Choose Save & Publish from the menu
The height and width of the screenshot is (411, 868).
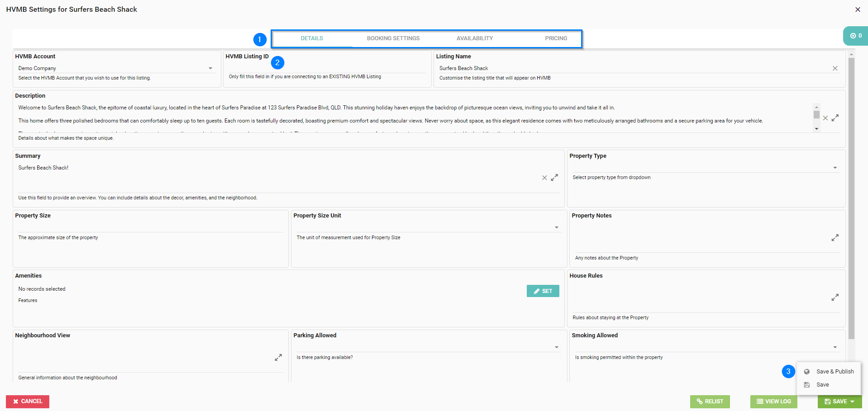pyautogui.click(x=835, y=372)
